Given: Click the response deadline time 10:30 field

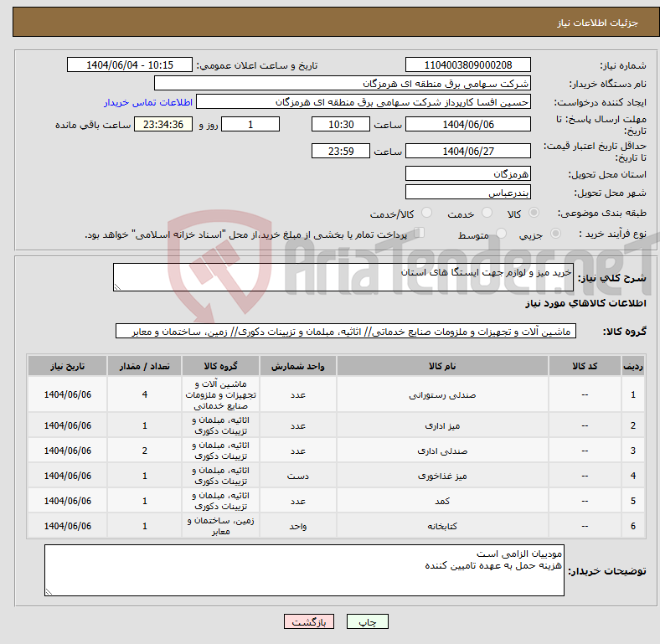Looking at the screenshot, I should tap(341, 124).
